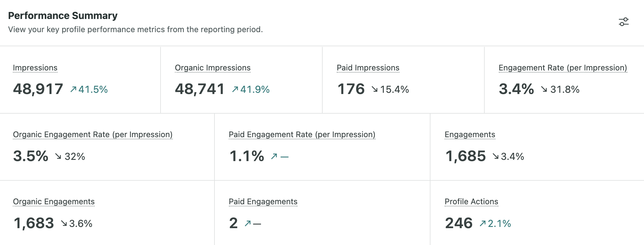Viewport: 644px width, 245px height.
Task: Select the Engagements metric label
Action: tap(470, 134)
